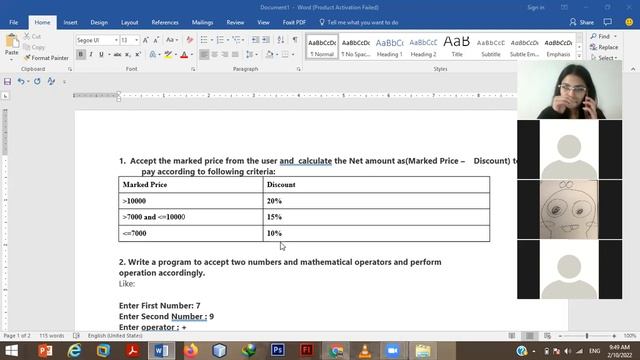Expand Font dialog launcher

pyautogui.click(x=193, y=69)
